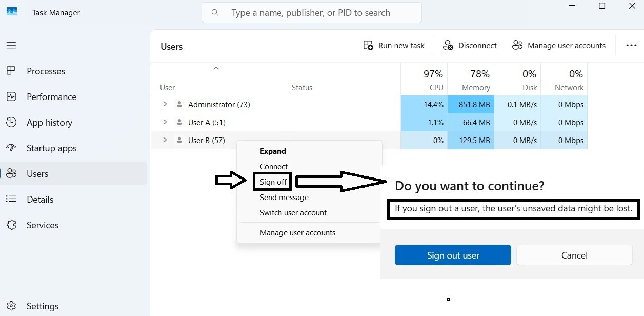Click Manage user accounts toolbar label
644x316 pixels.
567,46
